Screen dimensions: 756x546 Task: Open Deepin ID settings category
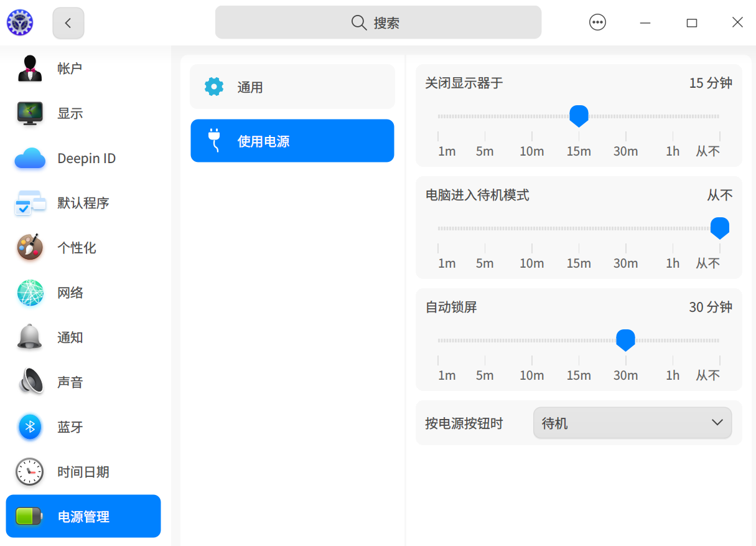83,158
